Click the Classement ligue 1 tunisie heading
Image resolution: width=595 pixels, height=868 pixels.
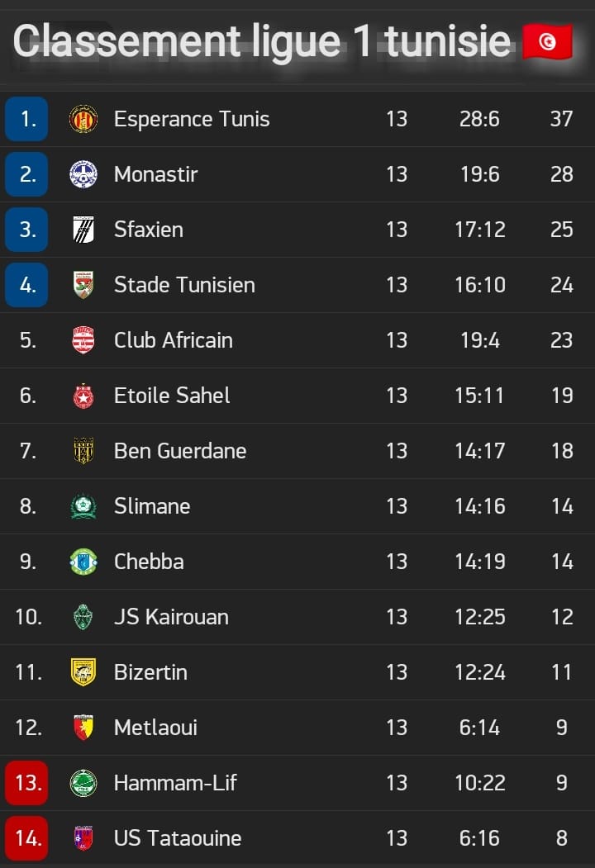(261, 41)
